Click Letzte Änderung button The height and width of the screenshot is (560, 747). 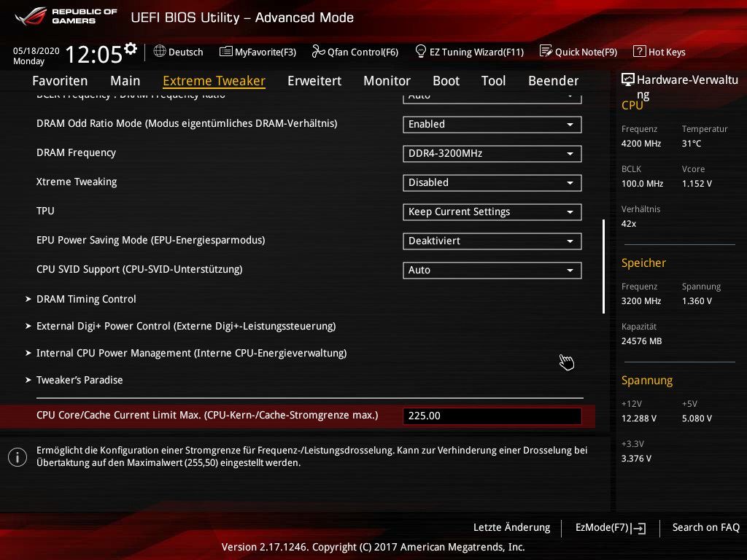511,528
